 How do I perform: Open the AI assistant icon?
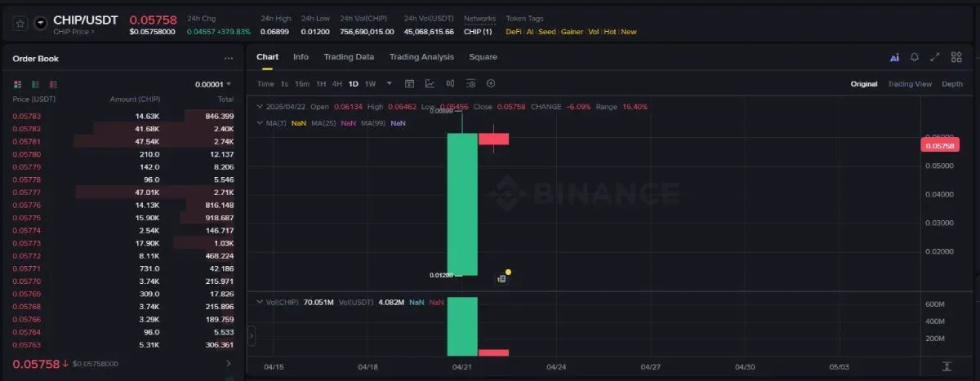(x=894, y=58)
